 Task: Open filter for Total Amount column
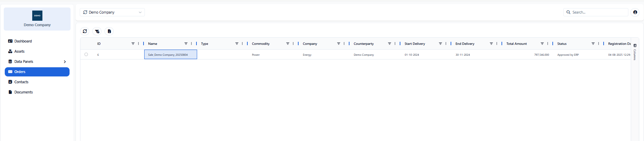tap(542, 43)
